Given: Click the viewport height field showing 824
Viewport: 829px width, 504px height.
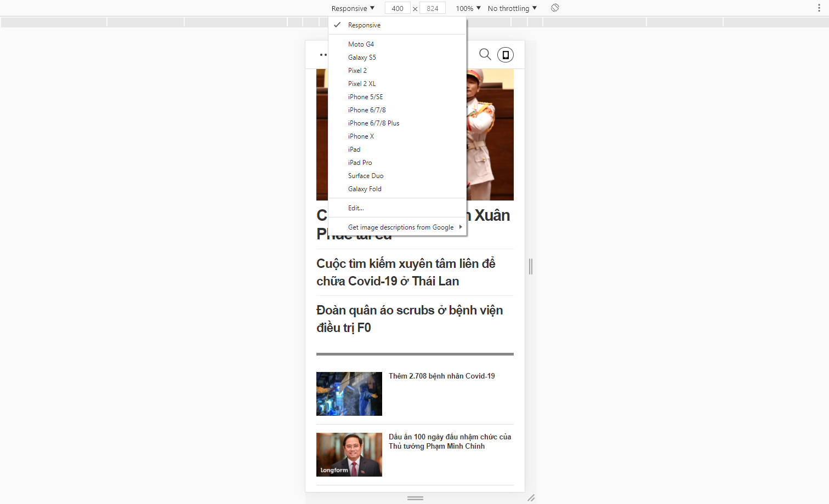Looking at the screenshot, I should pos(433,8).
